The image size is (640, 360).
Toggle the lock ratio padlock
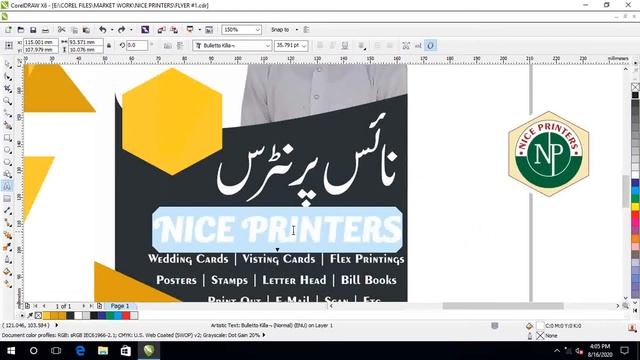point(109,46)
